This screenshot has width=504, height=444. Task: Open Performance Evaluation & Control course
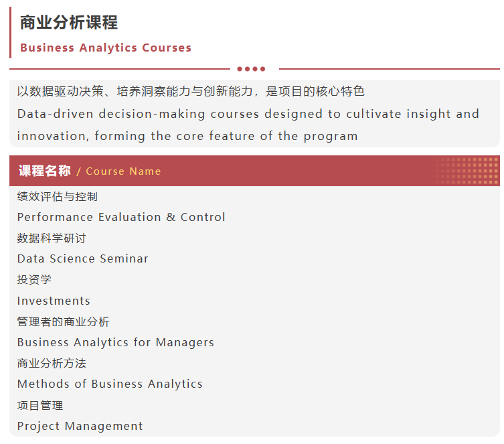coord(121,217)
